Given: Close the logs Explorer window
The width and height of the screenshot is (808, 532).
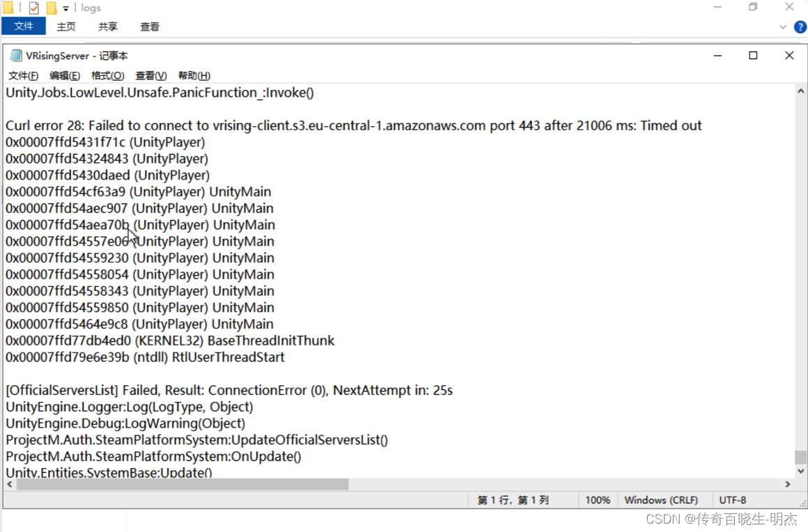Looking at the screenshot, I should click(789, 7).
